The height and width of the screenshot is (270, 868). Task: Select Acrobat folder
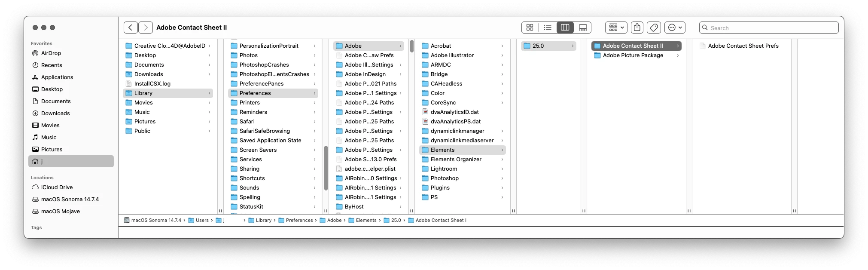463,46
